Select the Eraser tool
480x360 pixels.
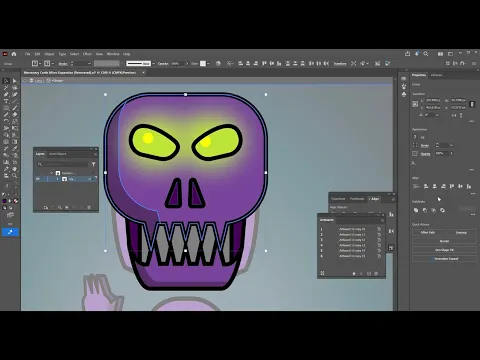tap(15, 115)
